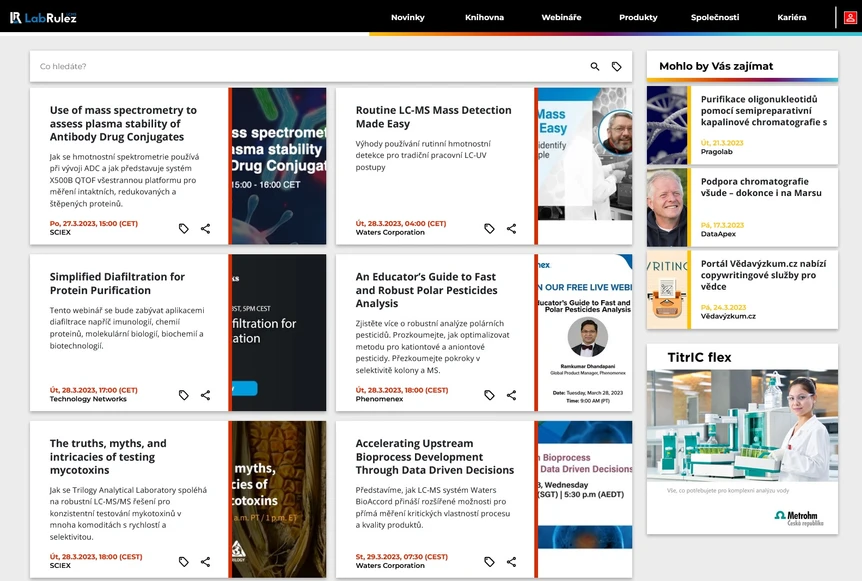Share the Routine LC-MS Mass Detection webinar
862x581 pixels.
[x=511, y=229]
